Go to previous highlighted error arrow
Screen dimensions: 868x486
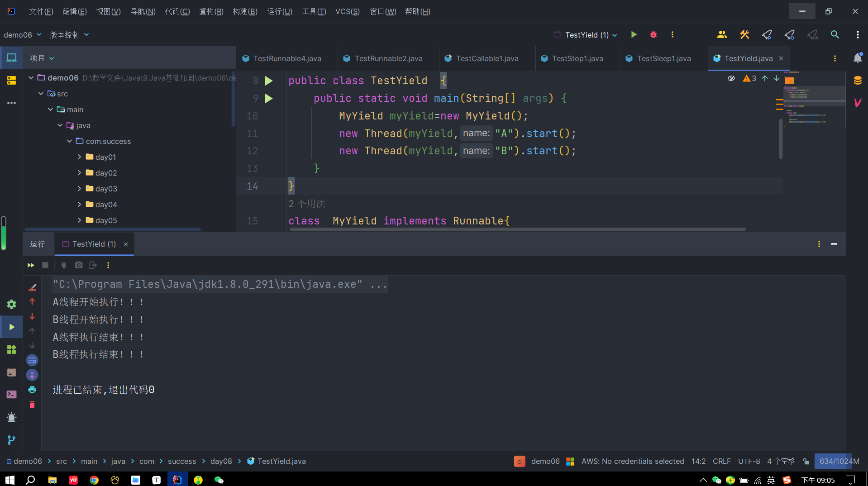[x=765, y=78]
